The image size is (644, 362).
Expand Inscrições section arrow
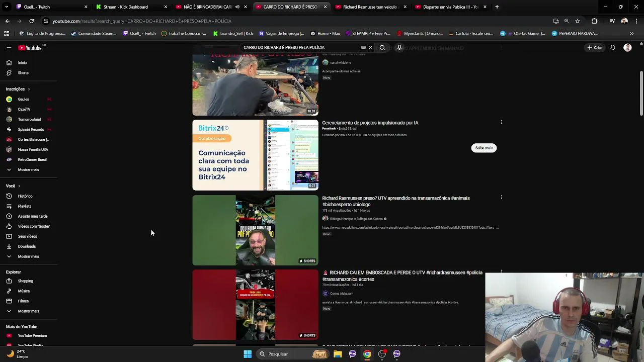pos(29,89)
